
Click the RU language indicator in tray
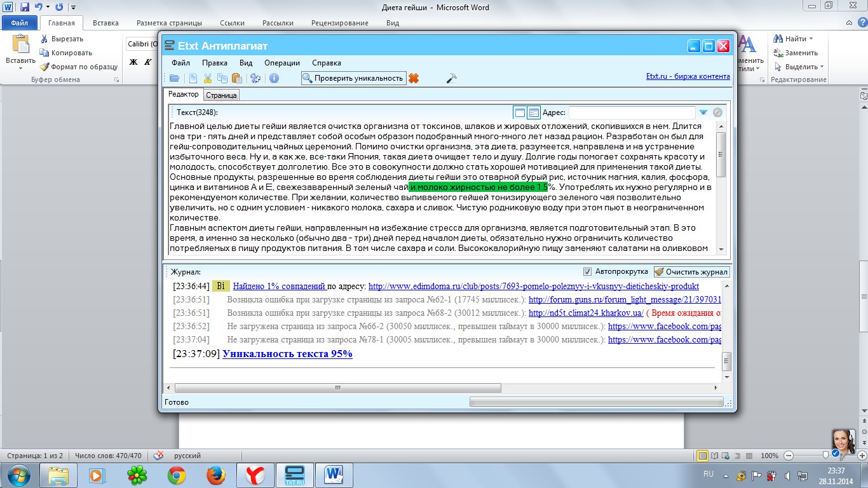point(709,474)
